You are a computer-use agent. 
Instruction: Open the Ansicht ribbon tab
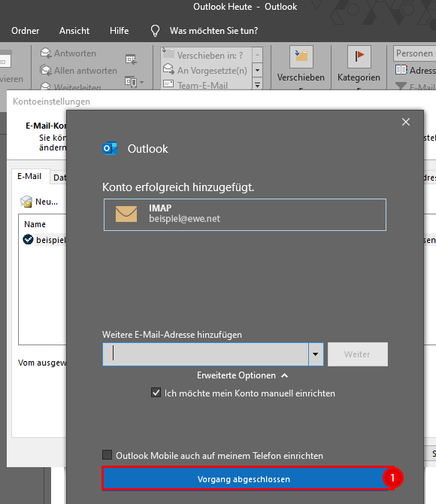tap(74, 31)
